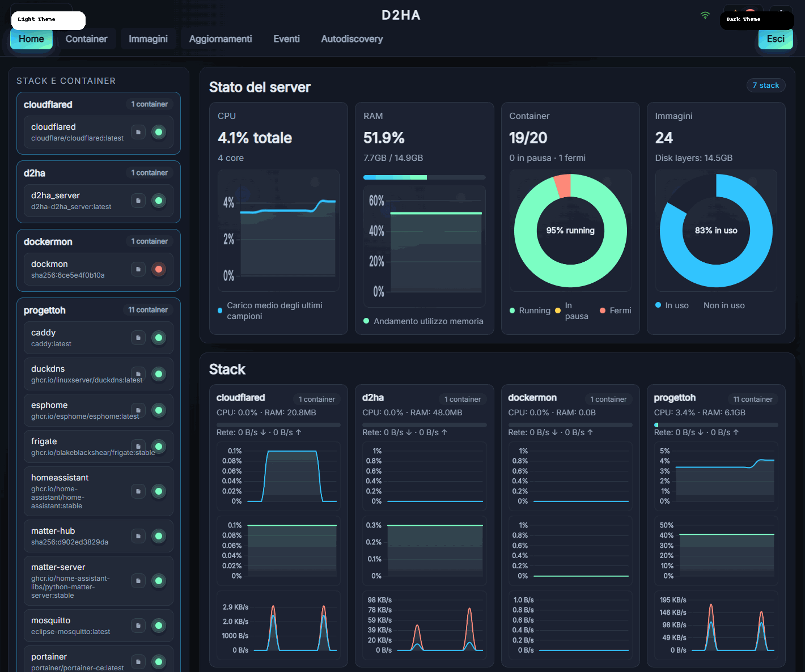The height and width of the screenshot is (672, 805).
Task: Click the Wi-Fi status icon in the header
Action: tap(705, 16)
